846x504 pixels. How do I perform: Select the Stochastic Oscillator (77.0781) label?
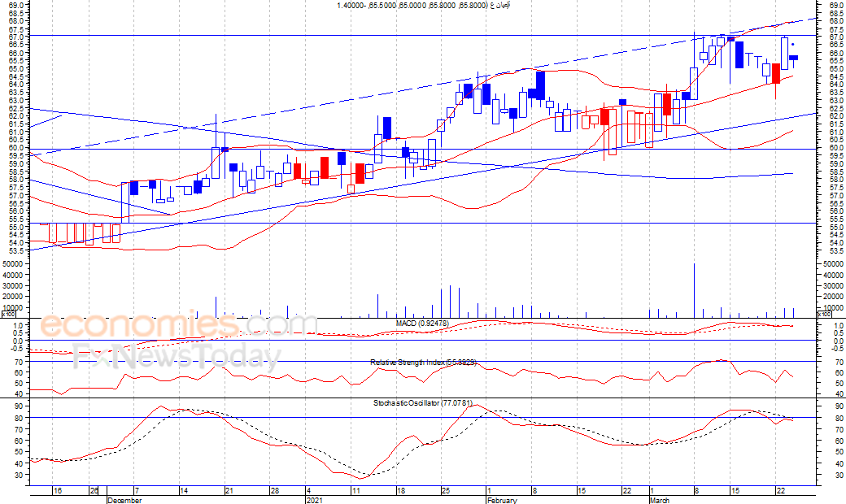coord(423,402)
